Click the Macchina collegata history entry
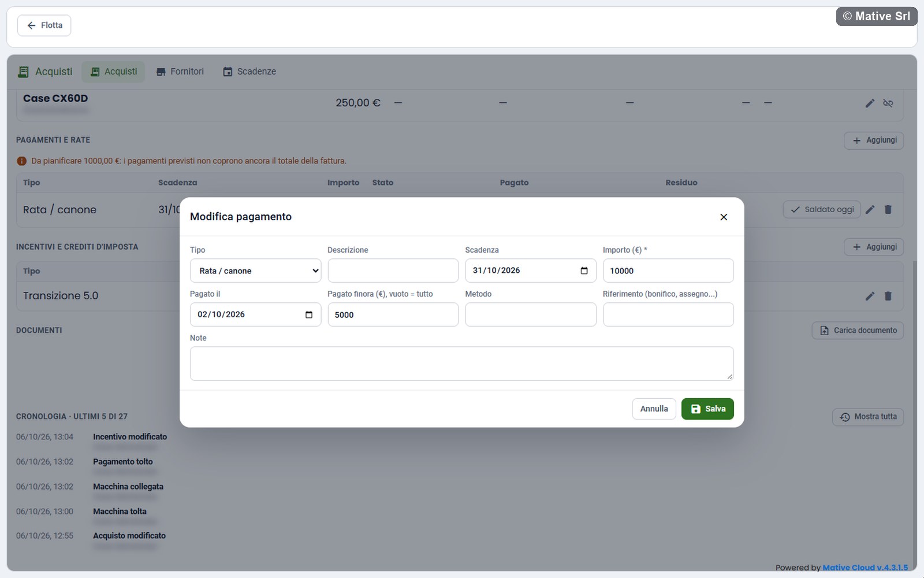The height and width of the screenshot is (578, 924). (128, 487)
